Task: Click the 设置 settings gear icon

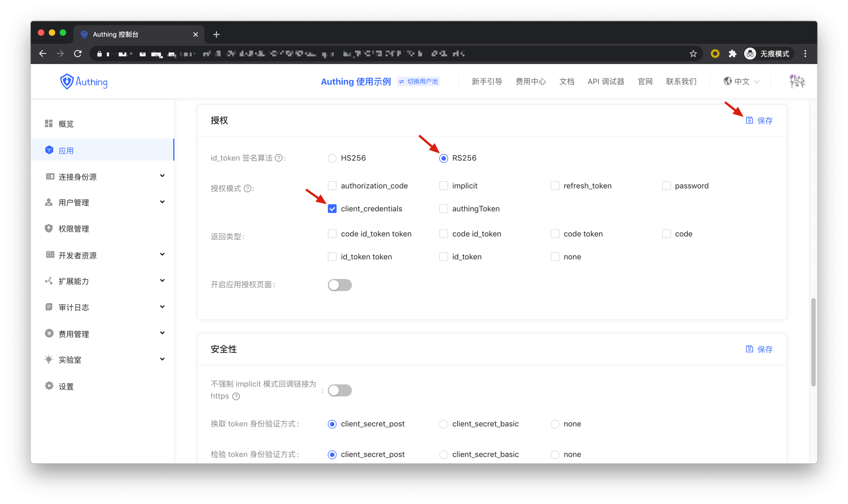Action: click(x=49, y=386)
